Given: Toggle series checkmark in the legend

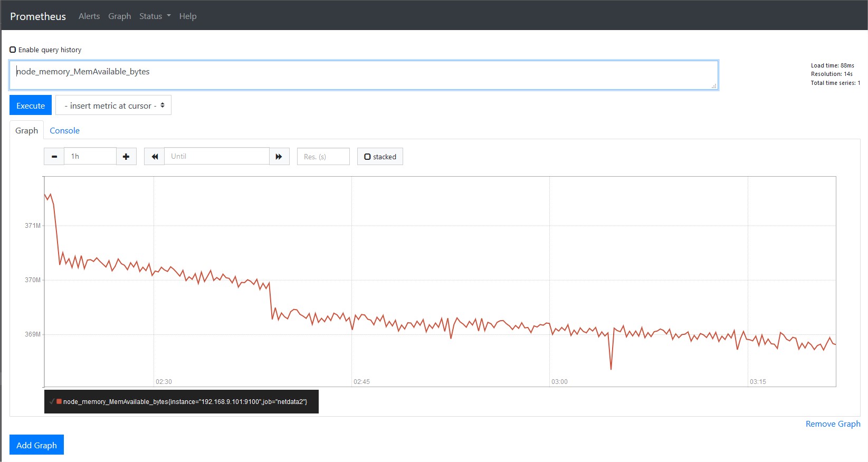Looking at the screenshot, I should coord(52,402).
